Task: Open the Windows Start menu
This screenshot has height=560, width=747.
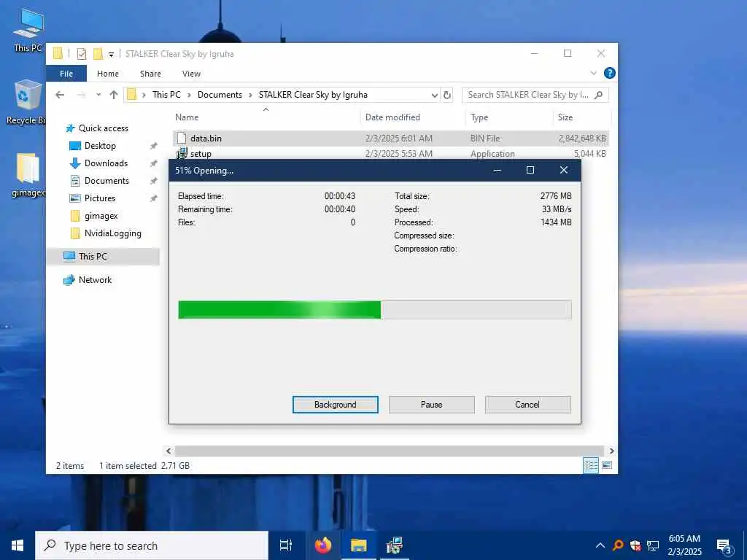Action: [18, 545]
